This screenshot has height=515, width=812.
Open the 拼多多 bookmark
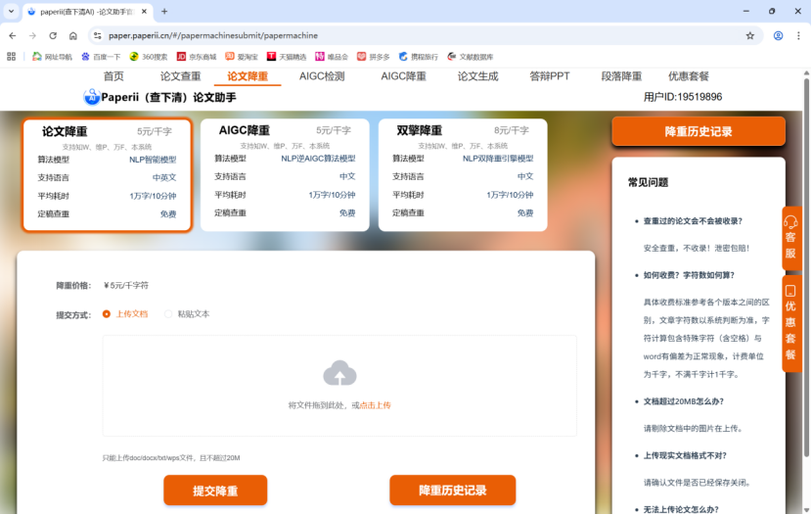coord(373,57)
